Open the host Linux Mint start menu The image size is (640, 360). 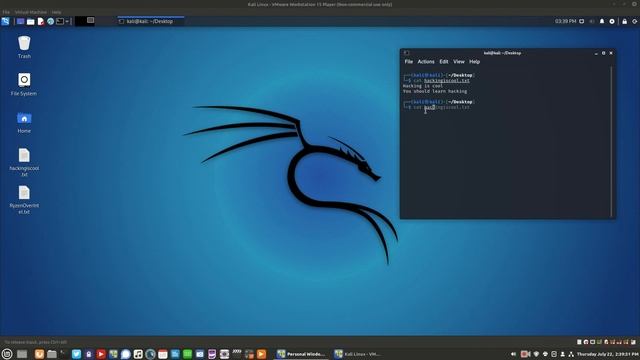pyautogui.click(x=7, y=354)
